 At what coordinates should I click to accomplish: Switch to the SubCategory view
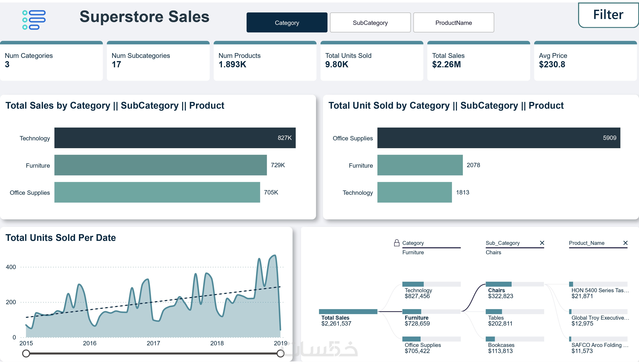coord(370,22)
